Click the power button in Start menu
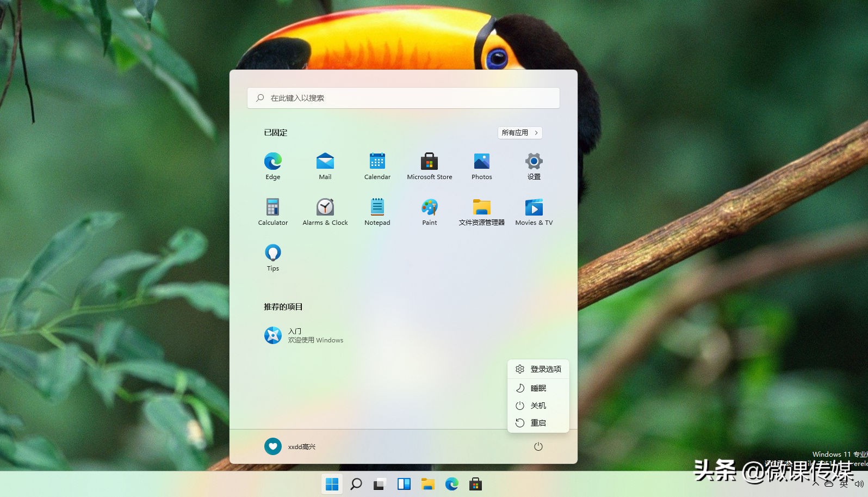Screen dimensions: 868x497 [x=538, y=446]
